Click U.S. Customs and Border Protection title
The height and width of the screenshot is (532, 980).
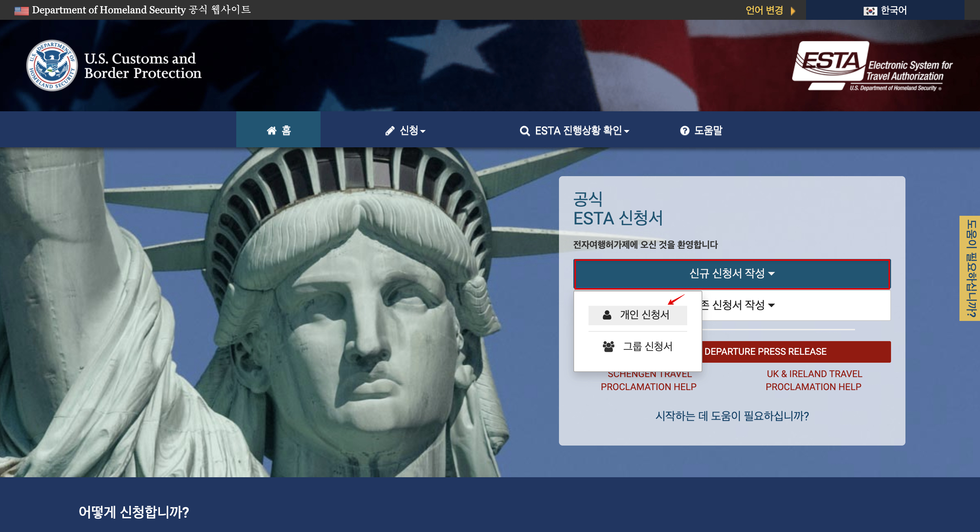(143, 66)
